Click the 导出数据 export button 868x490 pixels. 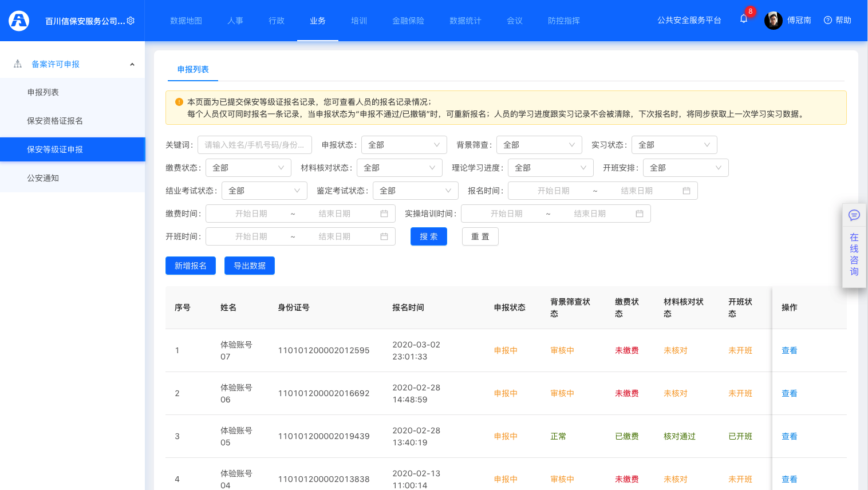250,266
